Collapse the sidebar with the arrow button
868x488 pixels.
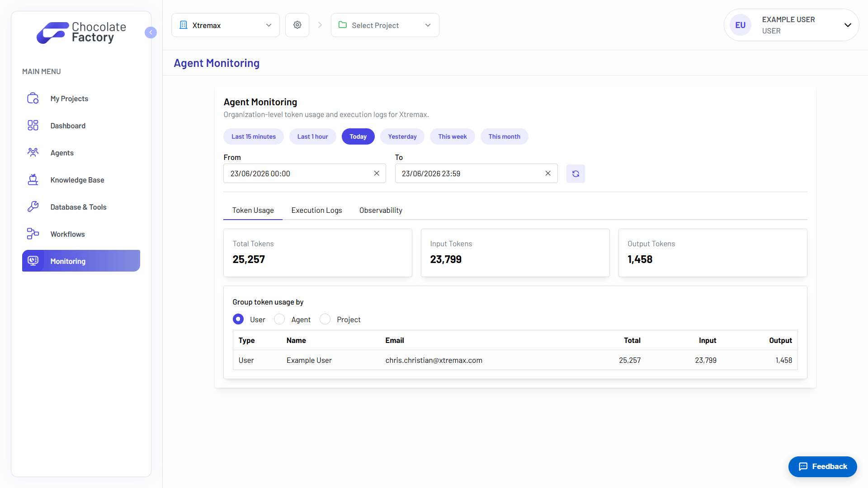(x=151, y=33)
